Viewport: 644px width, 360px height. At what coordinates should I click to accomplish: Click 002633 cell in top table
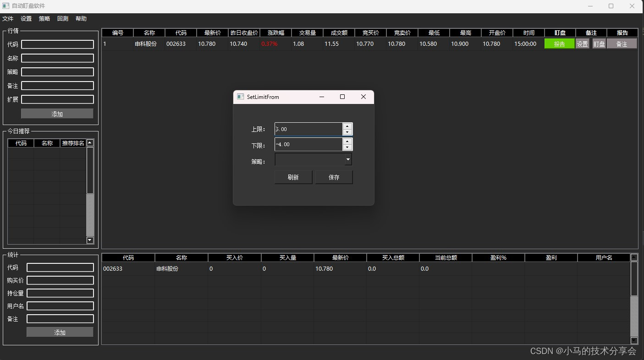coord(181,44)
